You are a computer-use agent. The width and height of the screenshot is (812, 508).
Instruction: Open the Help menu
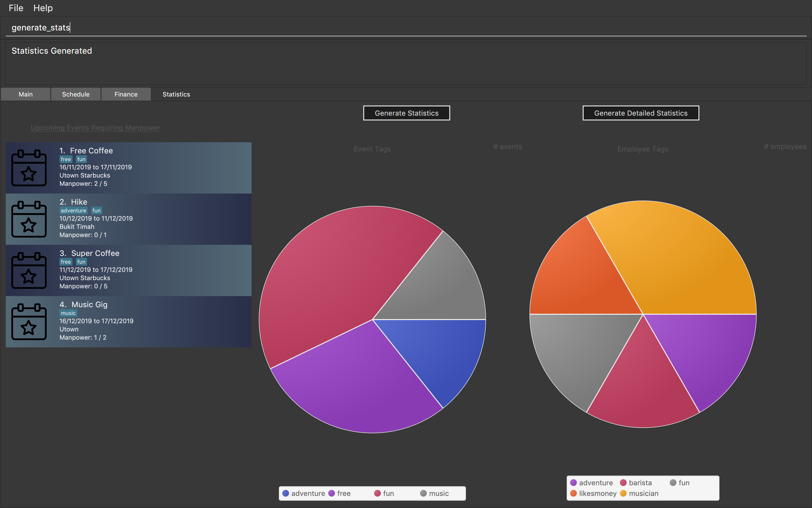click(x=43, y=8)
